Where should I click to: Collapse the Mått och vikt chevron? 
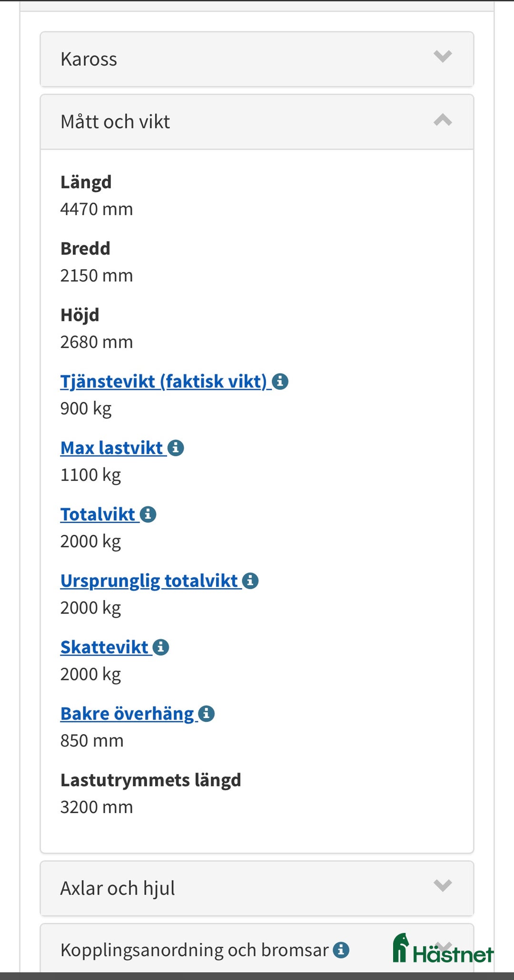point(443,120)
